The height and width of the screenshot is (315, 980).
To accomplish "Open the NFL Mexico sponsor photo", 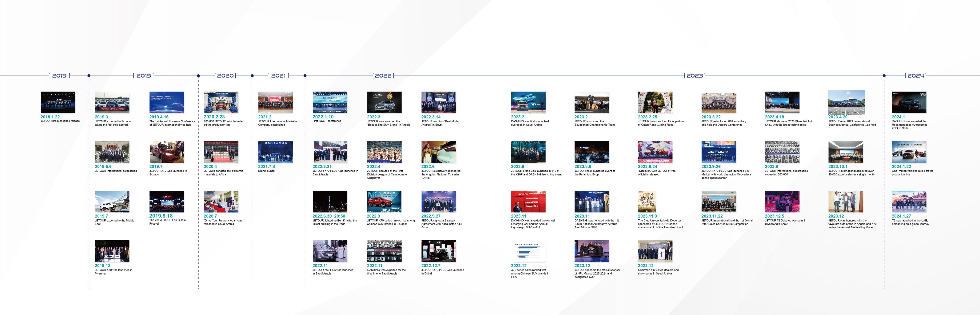I will point(592,251).
